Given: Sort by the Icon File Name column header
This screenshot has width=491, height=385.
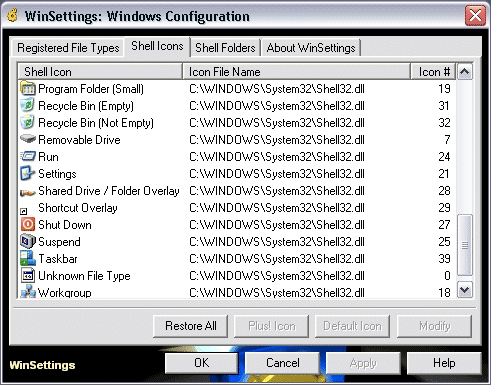Looking at the screenshot, I should coord(296,72).
